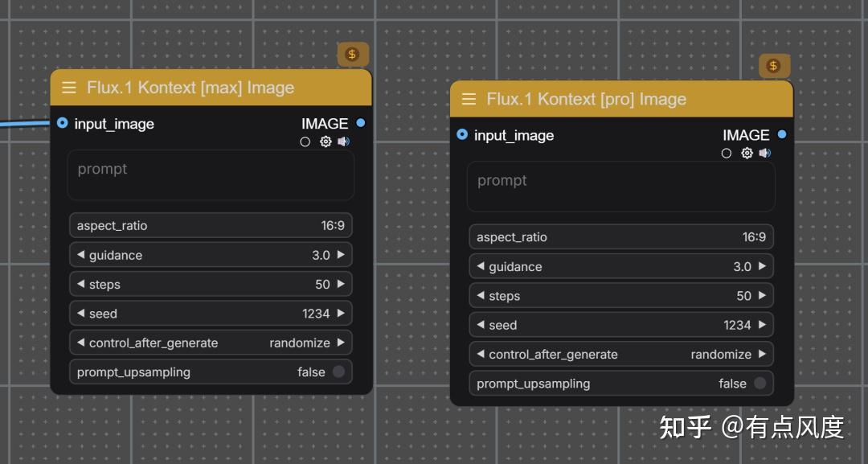This screenshot has width=868, height=464.
Task: Select the Flux.1 Kontext [pro] Image title
Action: coord(586,99)
